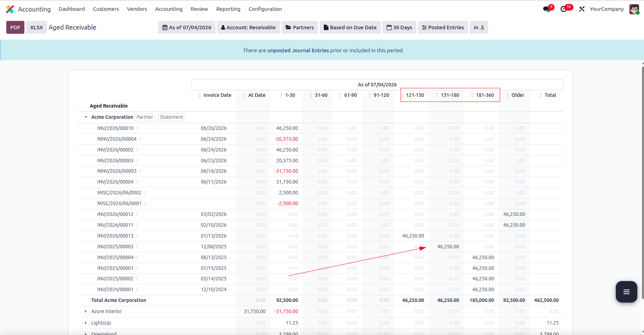Open options menu for INV/2024/00001

[x=137, y=289]
